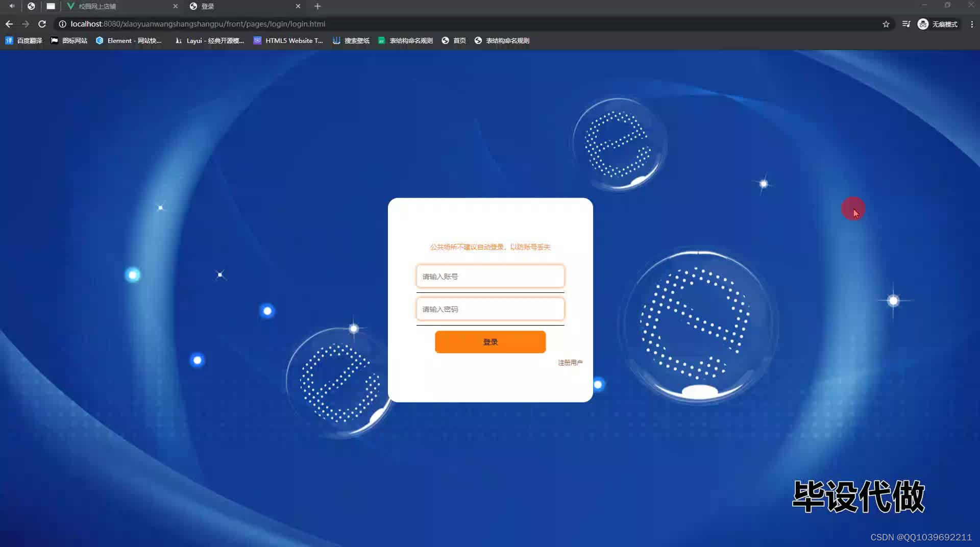980x547 pixels.
Task: Open the green-icon 表结构命名规则 bookmark
Action: click(x=405, y=40)
